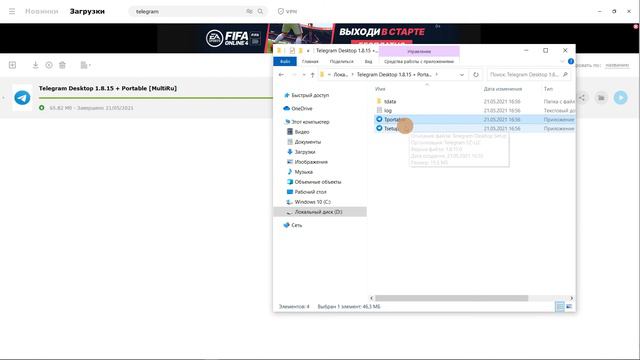Select OneDrive in navigation pane
Screen dimensions: 640x360
pos(302,109)
